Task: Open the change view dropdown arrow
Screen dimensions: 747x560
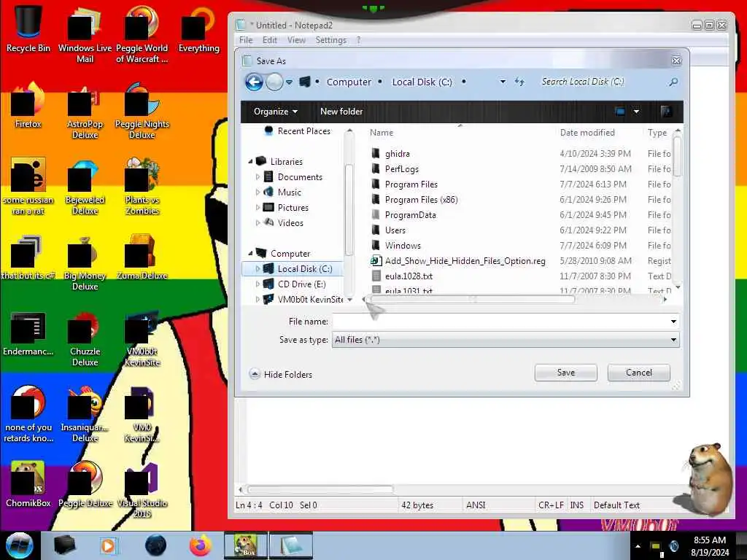Action: tap(636, 112)
